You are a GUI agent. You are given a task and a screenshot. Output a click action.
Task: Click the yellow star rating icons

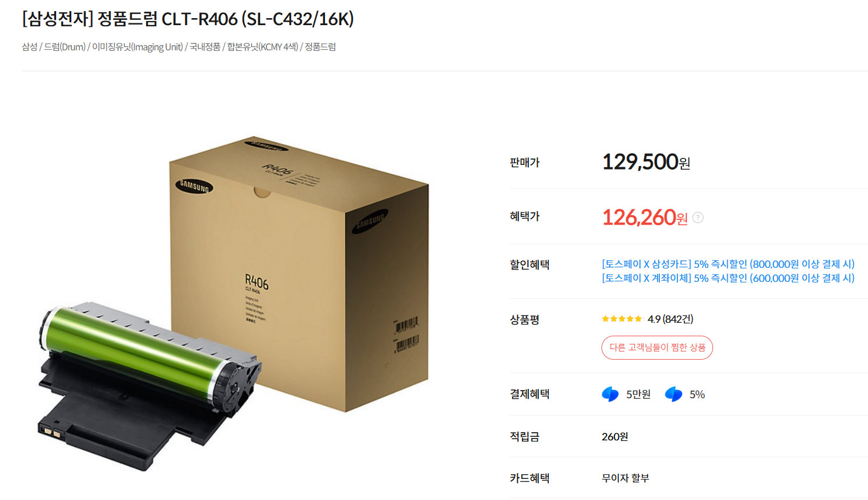(622, 319)
